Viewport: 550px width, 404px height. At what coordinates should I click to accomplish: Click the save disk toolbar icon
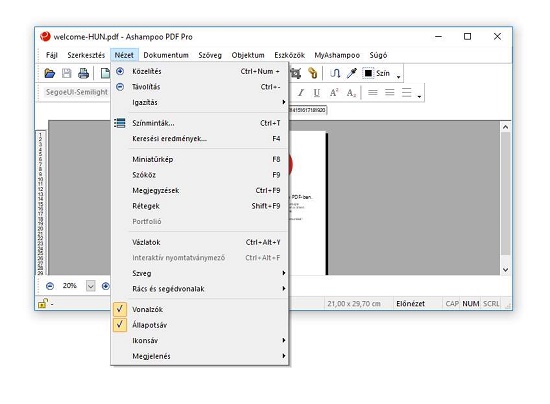pos(67,73)
